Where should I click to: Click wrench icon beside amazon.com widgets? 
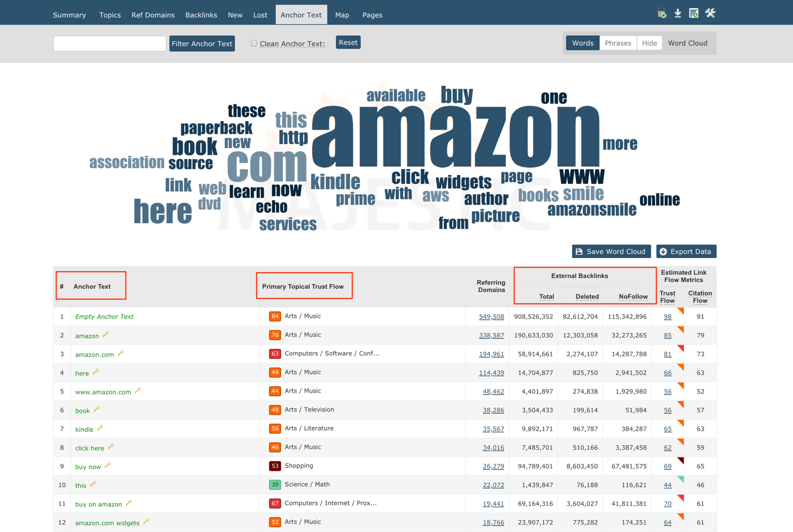146,521
